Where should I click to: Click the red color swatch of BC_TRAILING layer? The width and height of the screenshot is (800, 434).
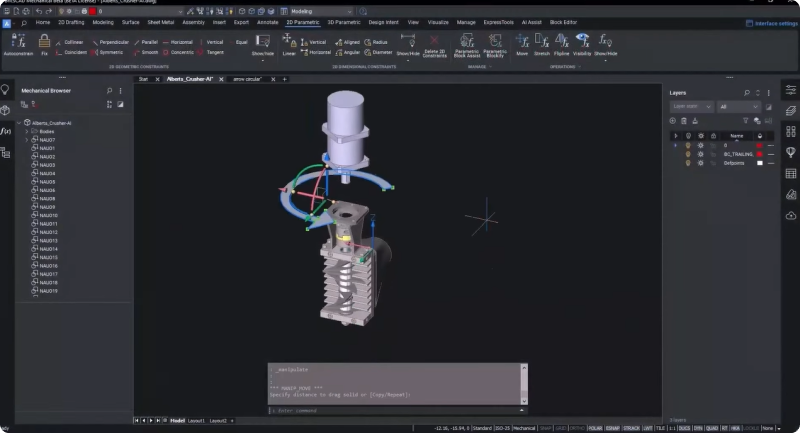[x=760, y=154]
